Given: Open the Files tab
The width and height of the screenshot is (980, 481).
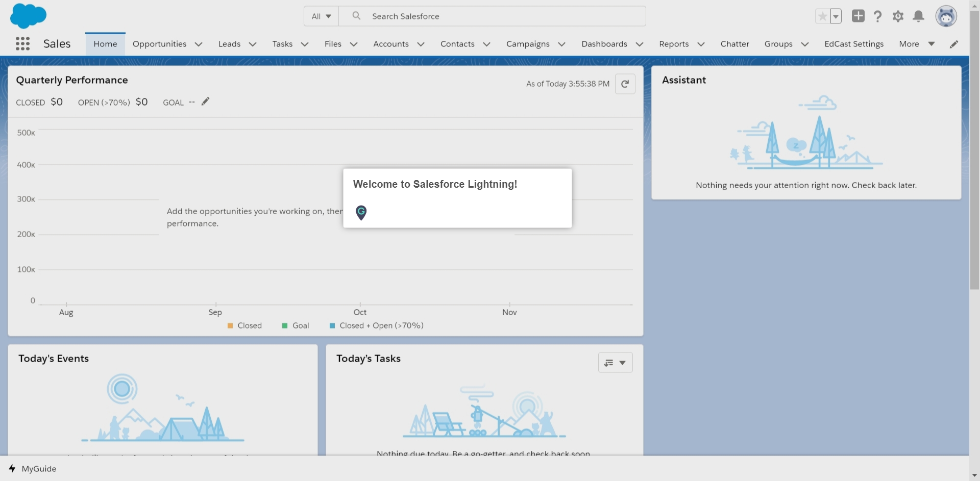Looking at the screenshot, I should tap(333, 44).
